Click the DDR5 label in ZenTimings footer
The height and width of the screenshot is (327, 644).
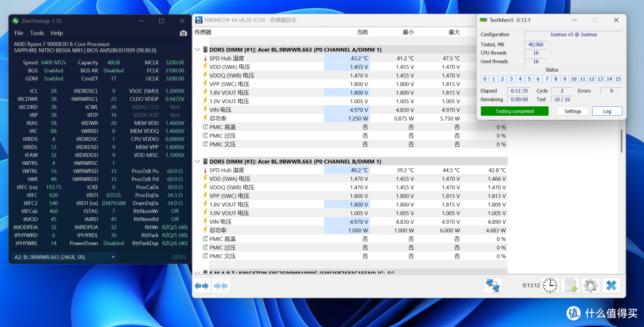(x=179, y=257)
